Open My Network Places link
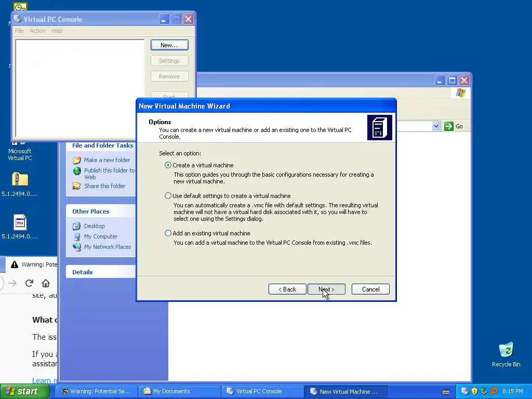Screen dimensions: 532x399 coord(108,247)
